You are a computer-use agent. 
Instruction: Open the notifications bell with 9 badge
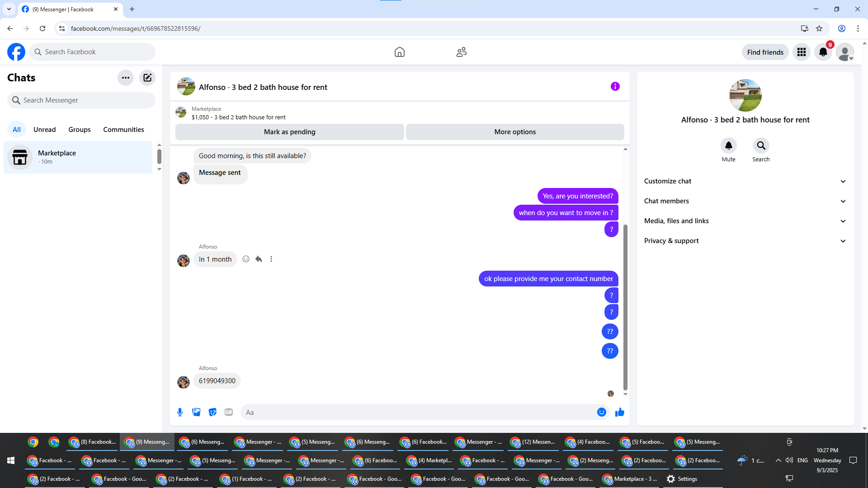(x=823, y=52)
